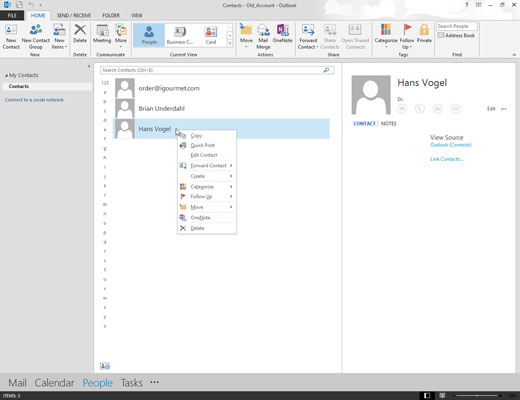
Task: Open the FOLDER tab
Action: point(111,15)
